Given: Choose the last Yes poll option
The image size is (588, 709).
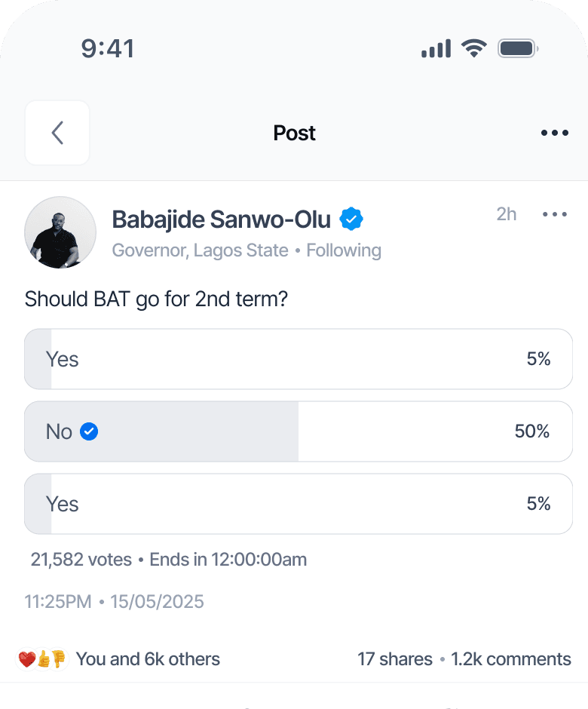Looking at the screenshot, I should coord(299,504).
